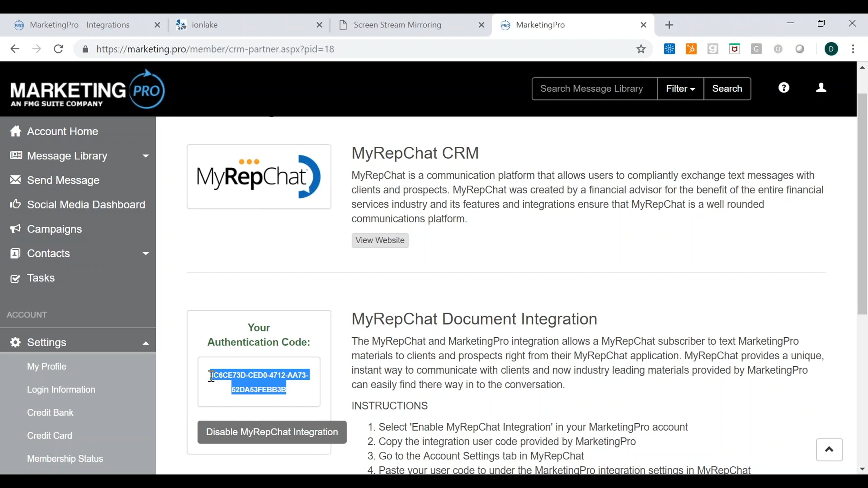Click the browser back arrow
Screen dimensions: 868x488
click(x=15, y=49)
